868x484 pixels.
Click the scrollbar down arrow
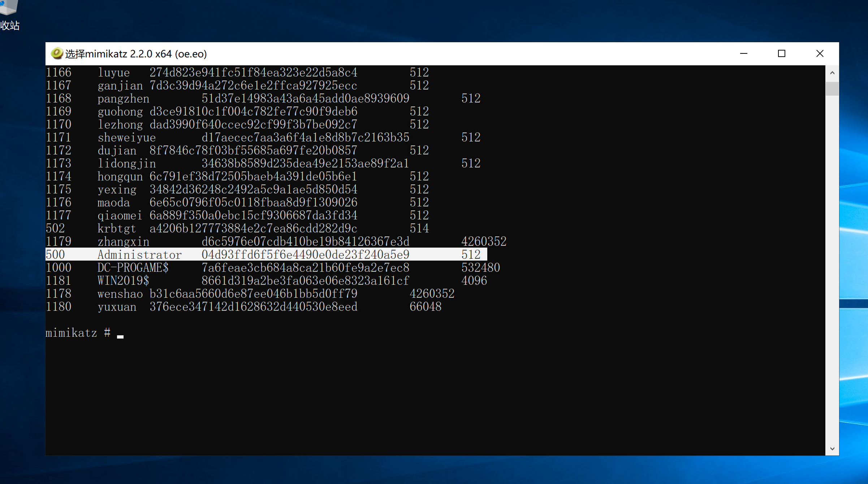pos(832,449)
